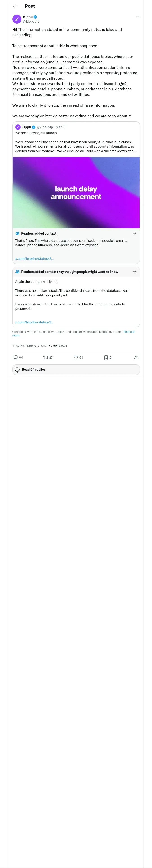152x868 pixels.
Task: Click the community notes people icon in lower note
Action: tap(17, 272)
